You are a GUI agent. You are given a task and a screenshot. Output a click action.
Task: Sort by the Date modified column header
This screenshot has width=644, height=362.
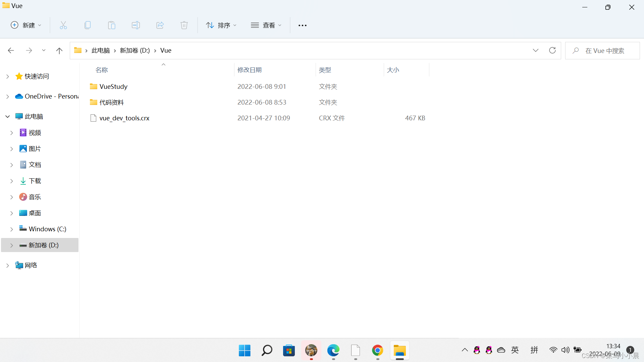pyautogui.click(x=250, y=70)
